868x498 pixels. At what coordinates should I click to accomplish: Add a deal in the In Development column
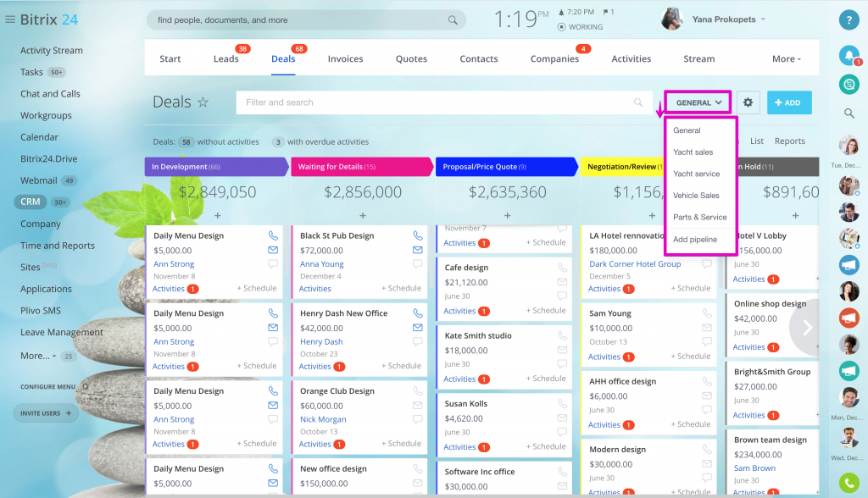[x=218, y=215]
